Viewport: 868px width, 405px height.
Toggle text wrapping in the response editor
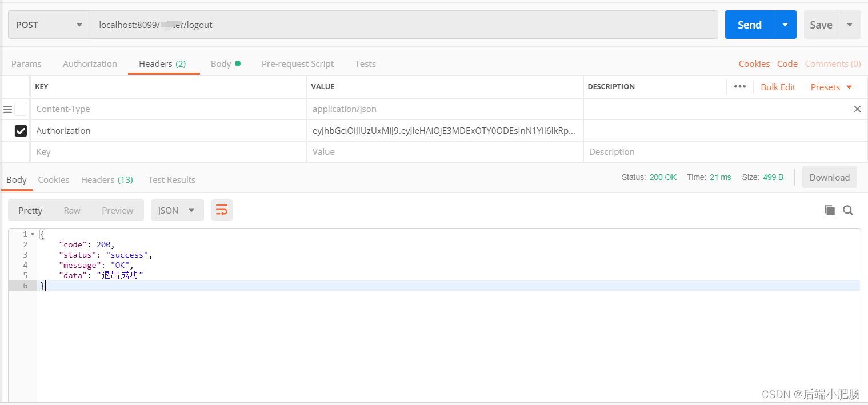pos(222,210)
